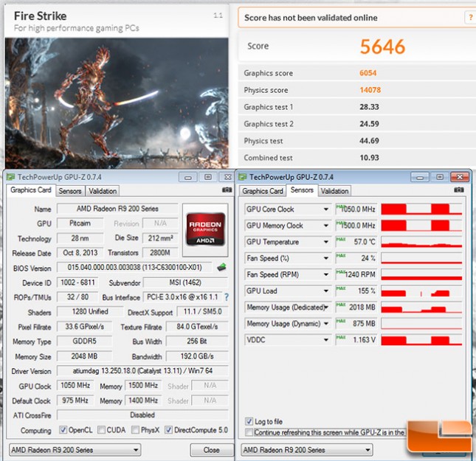
Task: Enable Continue refreshing this screen checkbox
Action: 249,432
